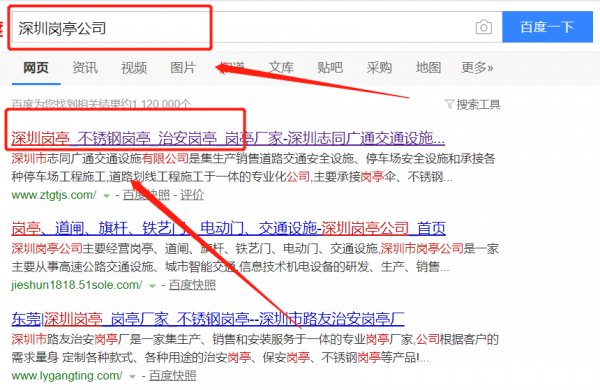Image resolution: width=600 pixels, height=390 pixels.
Task: Open second result 岗亭、道闸、旗杆 link
Action: pos(228,228)
